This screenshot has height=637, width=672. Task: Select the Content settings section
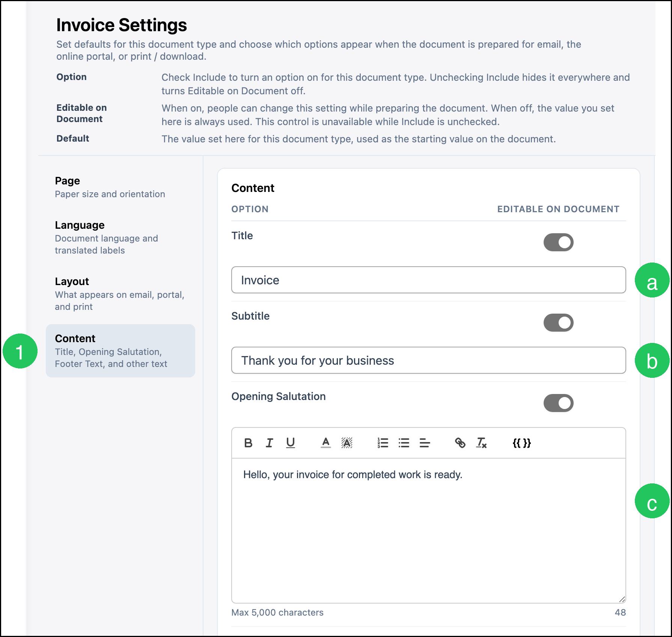(120, 351)
